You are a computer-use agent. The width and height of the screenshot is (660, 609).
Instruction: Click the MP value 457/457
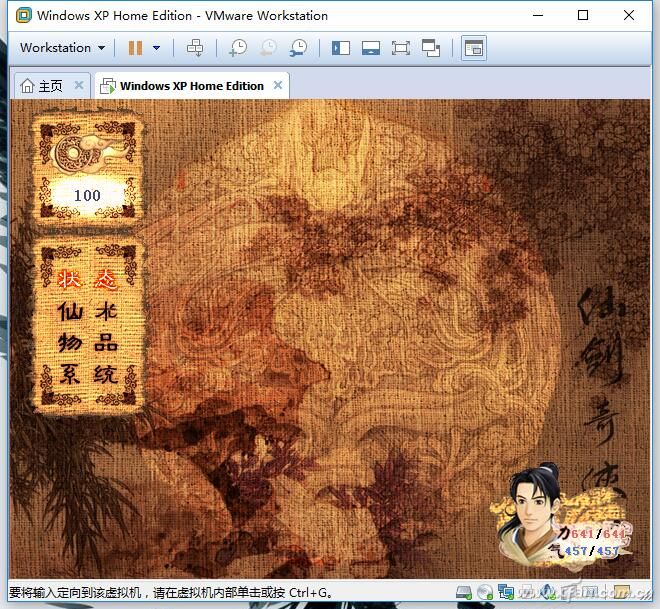591,551
